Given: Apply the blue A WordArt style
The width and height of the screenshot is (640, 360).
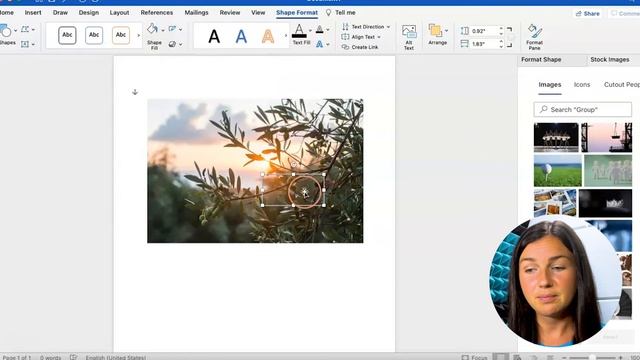Looking at the screenshot, I should click(241, 37).
